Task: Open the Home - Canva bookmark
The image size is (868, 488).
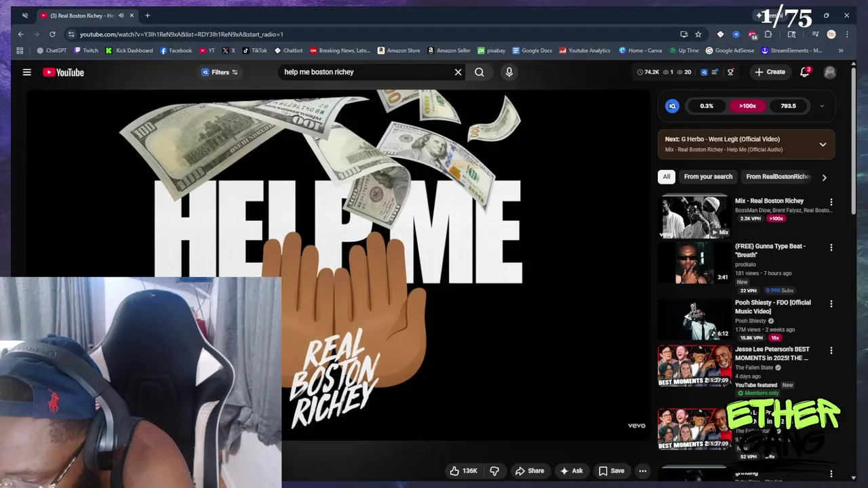Action: (640, 50)
